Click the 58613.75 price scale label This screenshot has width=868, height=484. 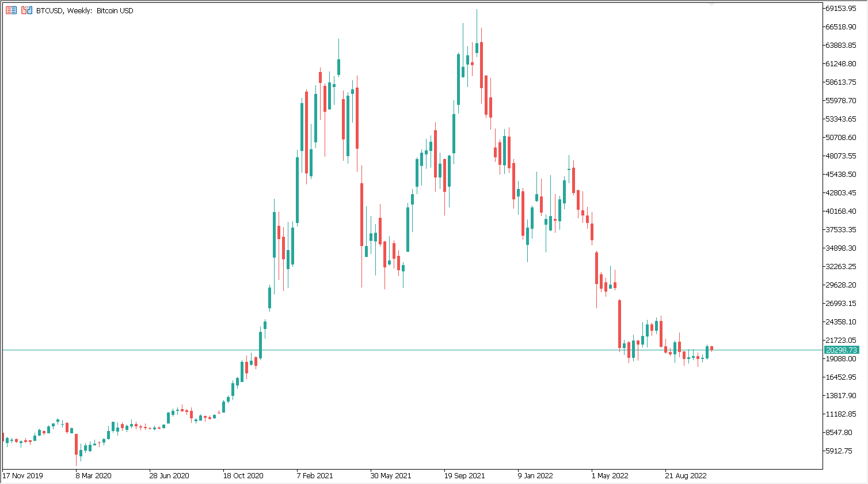click(841, 82)
